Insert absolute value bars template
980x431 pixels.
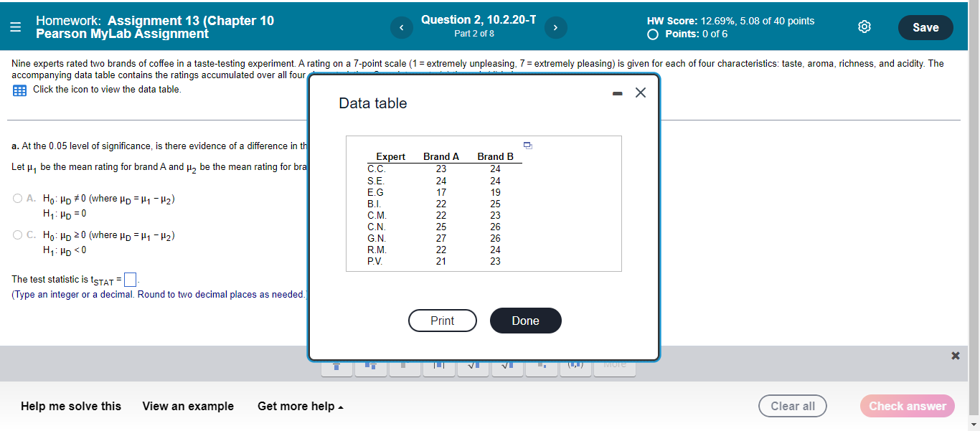438,366
